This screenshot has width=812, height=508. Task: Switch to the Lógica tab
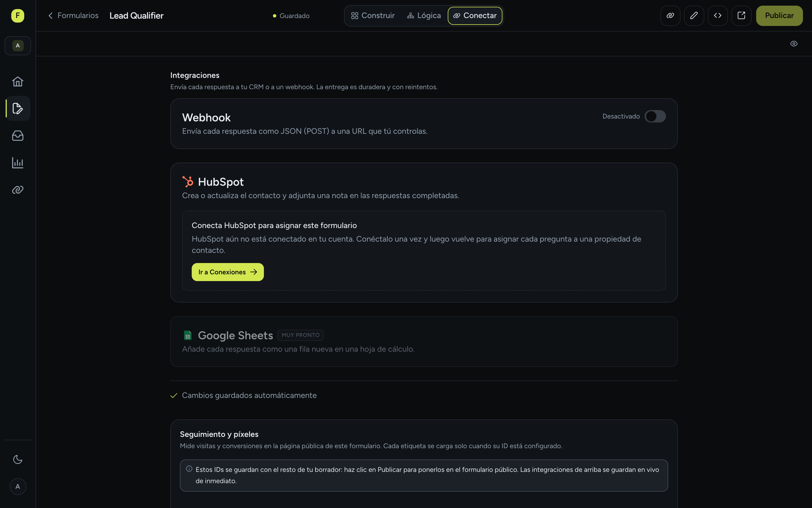pyautogui.click(x=424, y=16)
